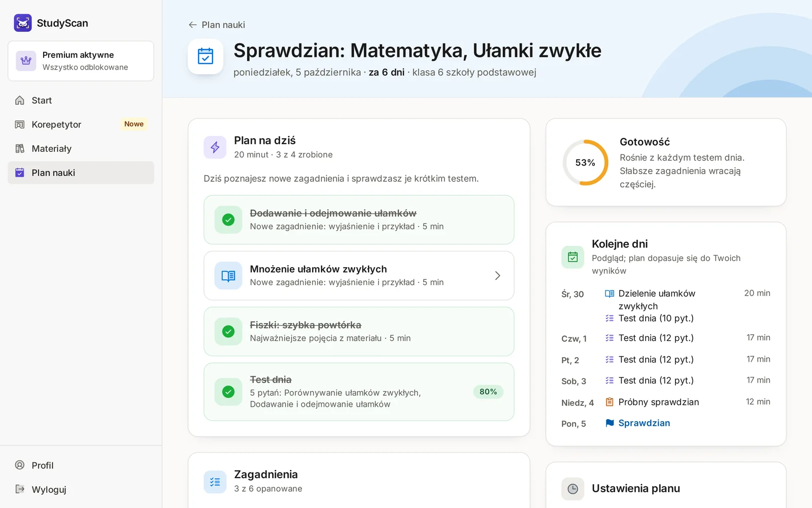The image size is (812, 508).
Task: Click Test dnia (12 pyt.) for Czw, 1
Action: 656,338
